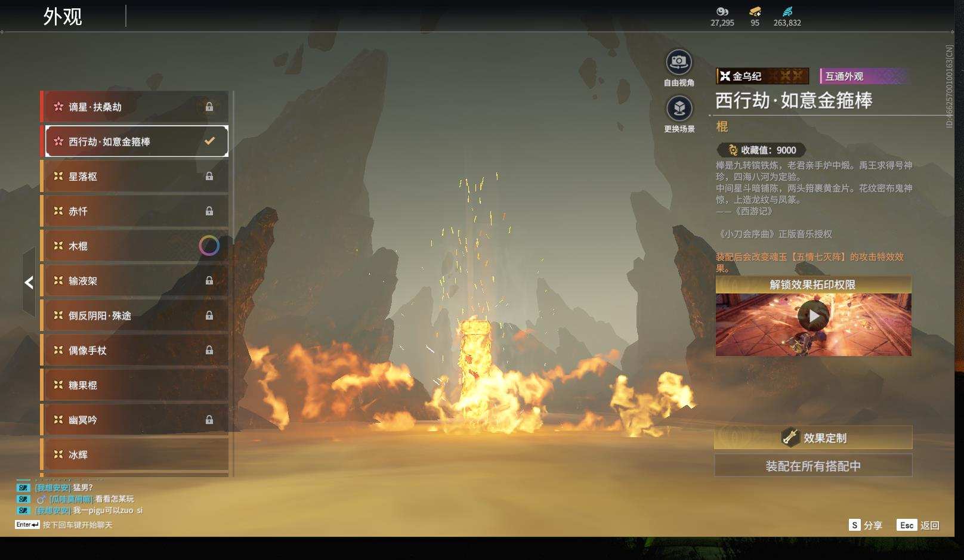This screenshot has width=964, height=560.
Task: Click the gold ticket currency icon showing 95
Action: 755,11
